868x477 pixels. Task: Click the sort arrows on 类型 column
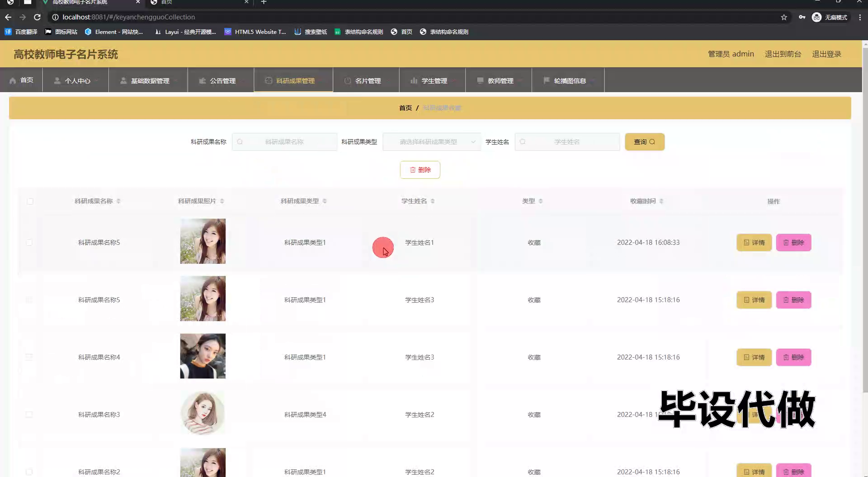tap(541, 201)
